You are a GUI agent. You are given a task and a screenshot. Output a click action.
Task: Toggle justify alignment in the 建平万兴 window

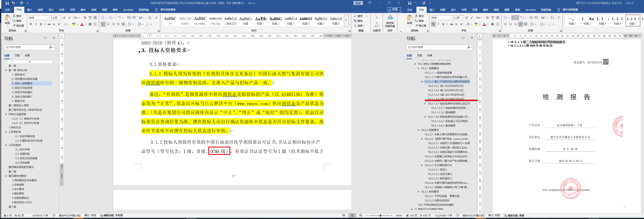(520, 24)
